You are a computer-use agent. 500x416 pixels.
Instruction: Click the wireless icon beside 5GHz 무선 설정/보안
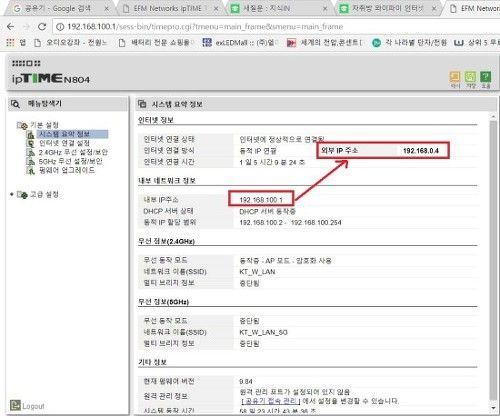pos(31,161)
